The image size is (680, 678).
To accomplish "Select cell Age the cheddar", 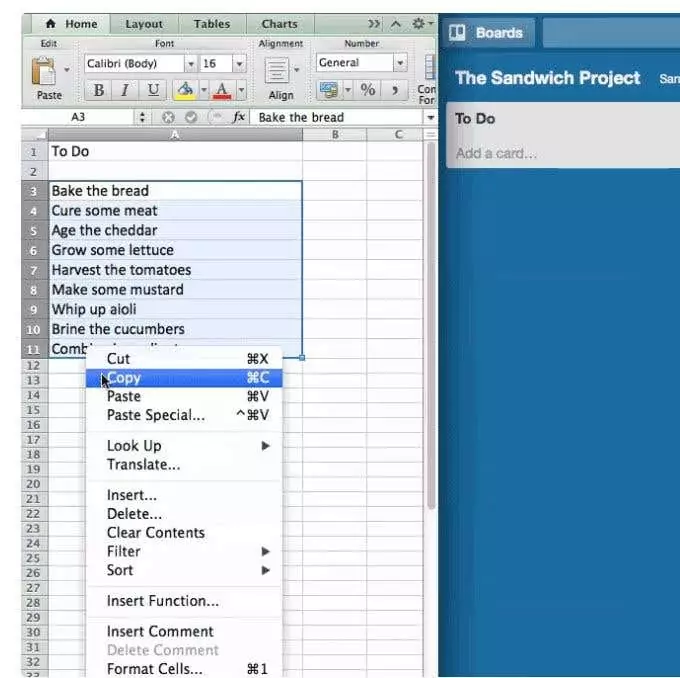I will point(175,230).
